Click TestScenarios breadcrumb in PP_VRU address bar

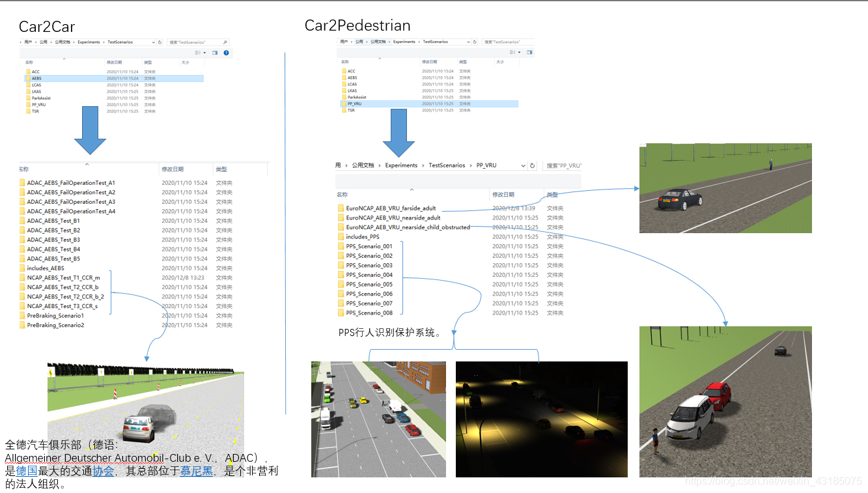(447, 165)
